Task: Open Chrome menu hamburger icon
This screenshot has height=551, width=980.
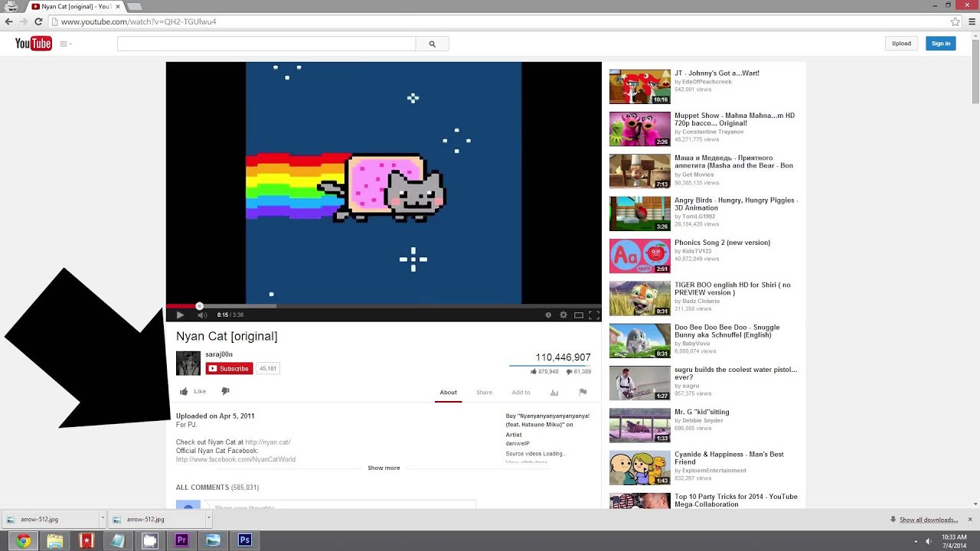Action: 972,22
